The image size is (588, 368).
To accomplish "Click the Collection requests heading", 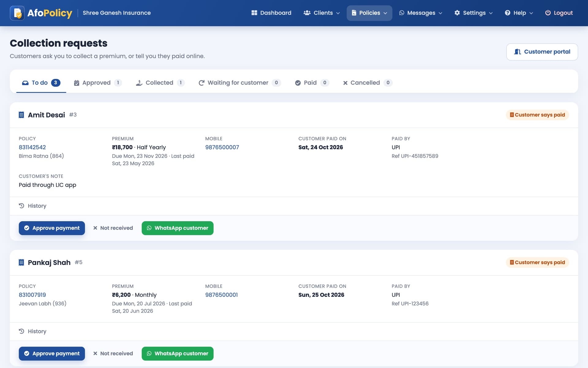I will point(58,43).
